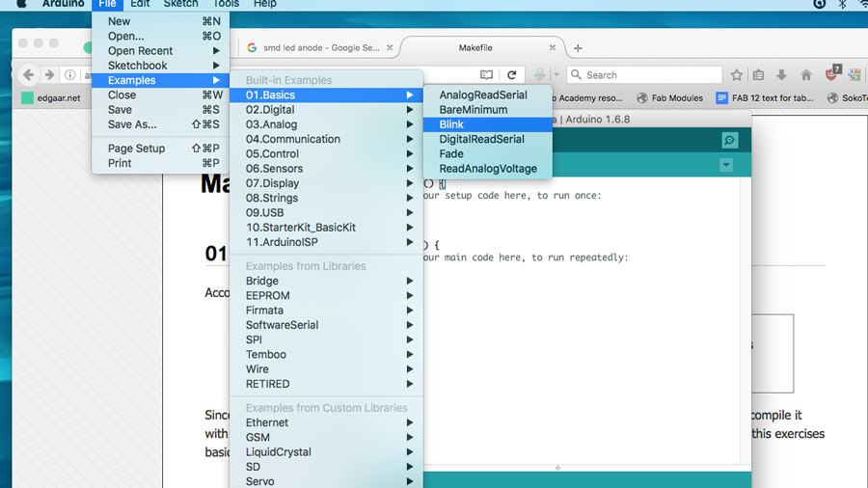Screen dimensions: 868x488
Task: Expand the 08.Strings examples submenu
Action: point(327,198)
